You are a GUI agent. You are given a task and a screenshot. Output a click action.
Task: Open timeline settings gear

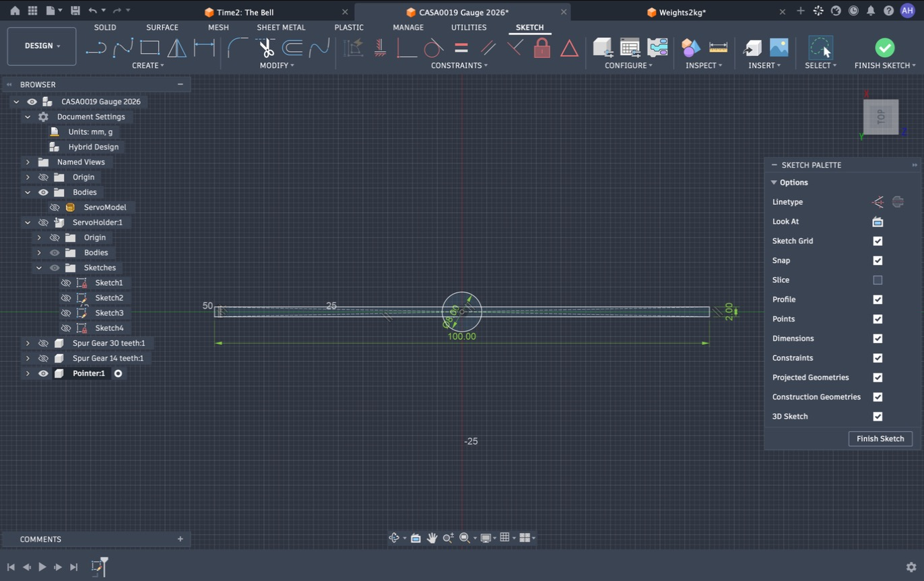click(x=911, y=568)
